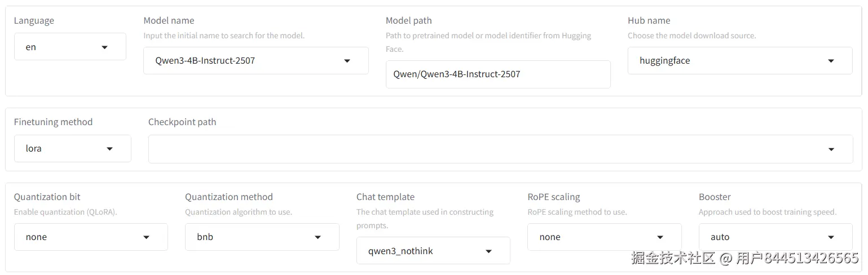
Task: Click the Hub name dropdown arrow
Action: tap(831, 61)
